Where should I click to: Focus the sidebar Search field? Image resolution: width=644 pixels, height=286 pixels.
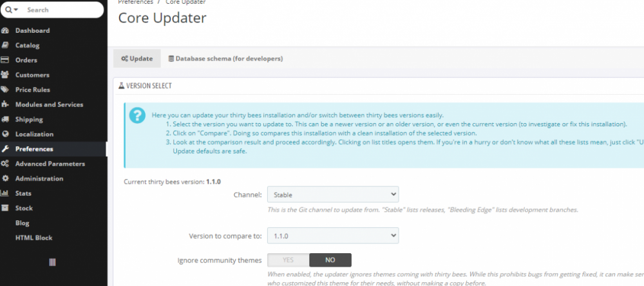tap(61, 10)
